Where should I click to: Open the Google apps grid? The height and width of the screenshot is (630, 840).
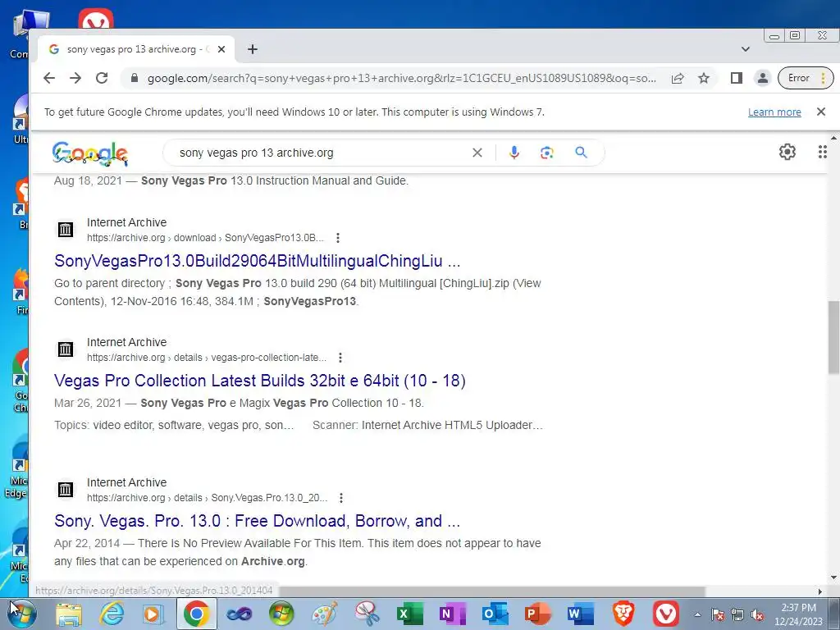(x=822, y=152)
